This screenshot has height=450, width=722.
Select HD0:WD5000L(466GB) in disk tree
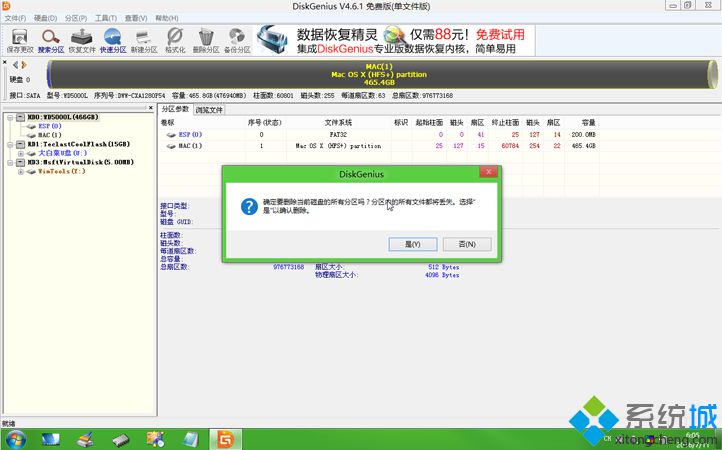[x=63, y=117]
